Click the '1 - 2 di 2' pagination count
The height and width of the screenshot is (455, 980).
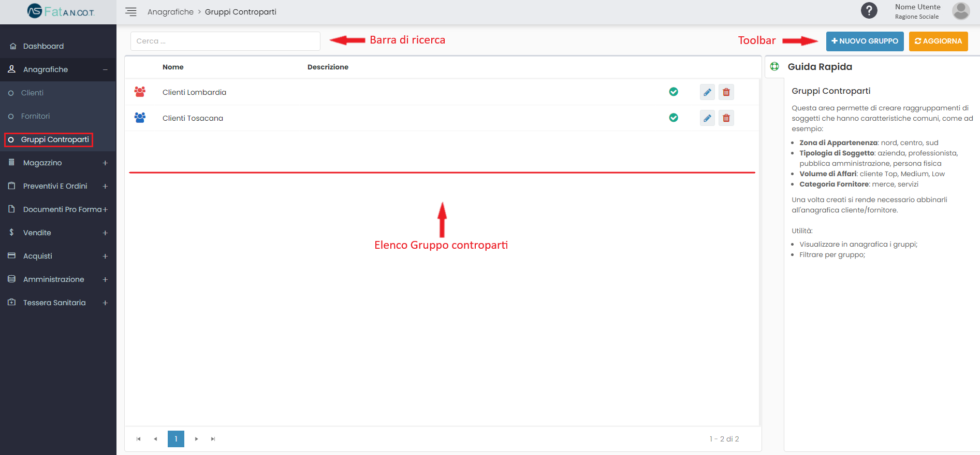(x=724, y=439)
